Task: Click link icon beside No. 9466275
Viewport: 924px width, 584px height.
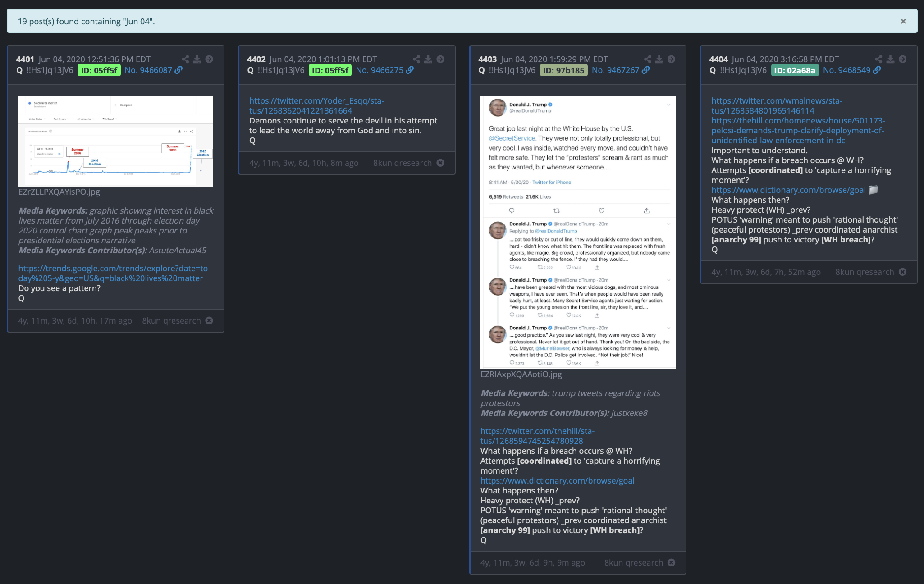Action: tap(410, 70)
